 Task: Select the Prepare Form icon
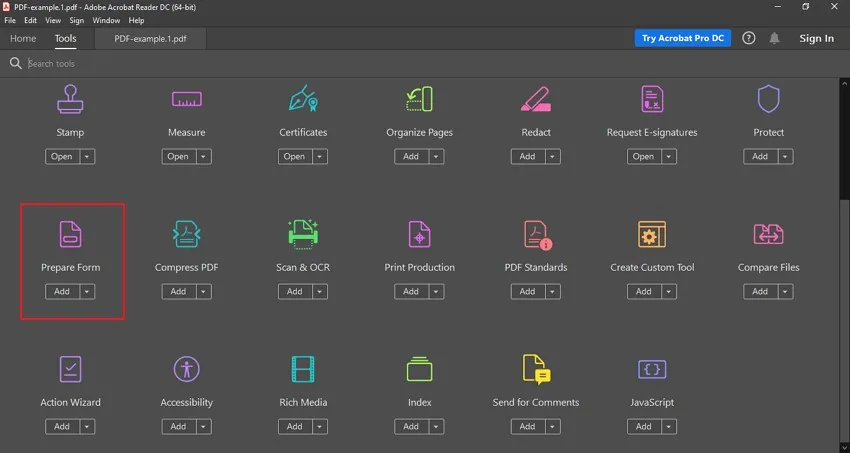70,234
